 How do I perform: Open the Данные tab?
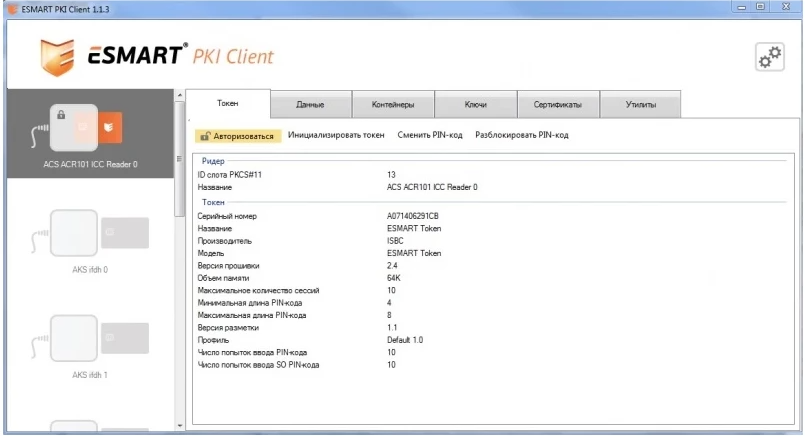(x=310, y=104)
